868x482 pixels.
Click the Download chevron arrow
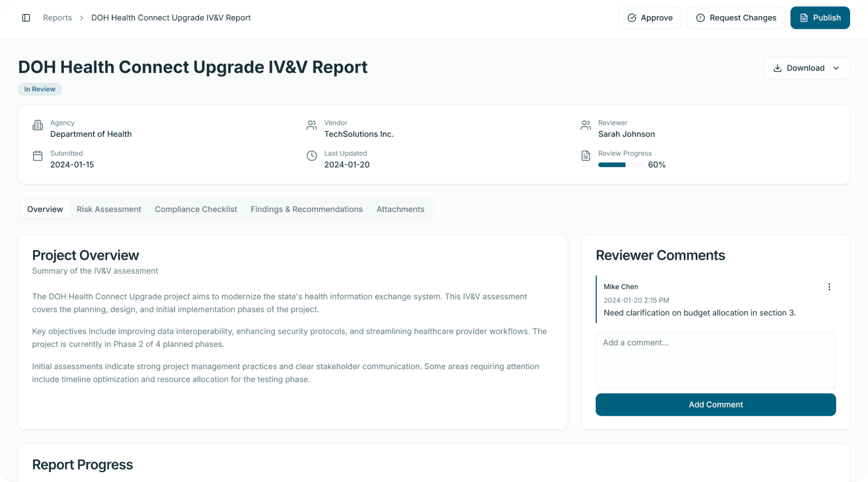(836, 68)
